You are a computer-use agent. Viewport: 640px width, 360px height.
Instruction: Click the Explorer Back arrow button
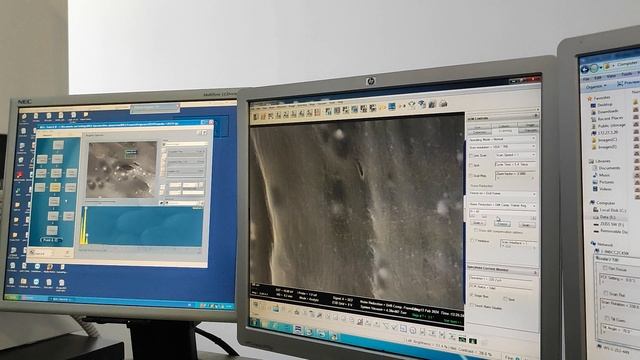click(585, 69)
